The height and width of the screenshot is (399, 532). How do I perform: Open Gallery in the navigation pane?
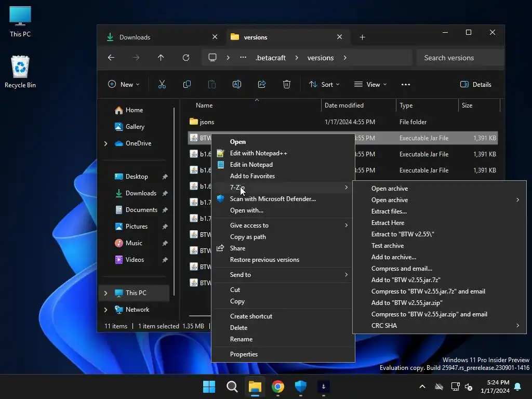coord(135,127)
